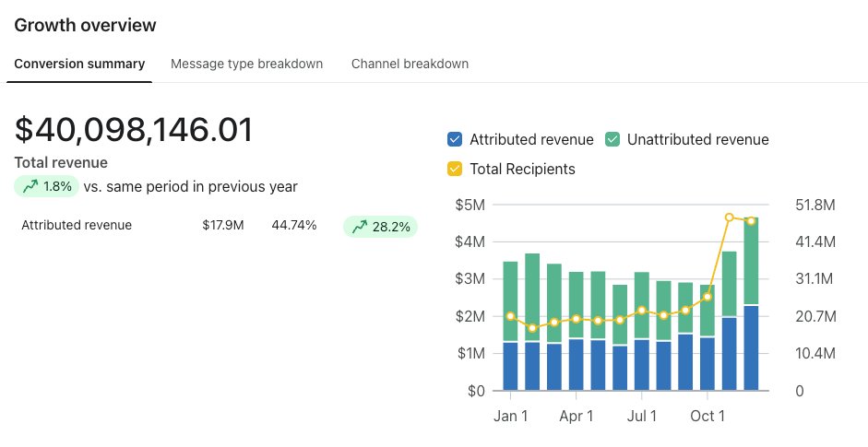
Task: Switch to the Message type breakdown tab
Action: 246,64
